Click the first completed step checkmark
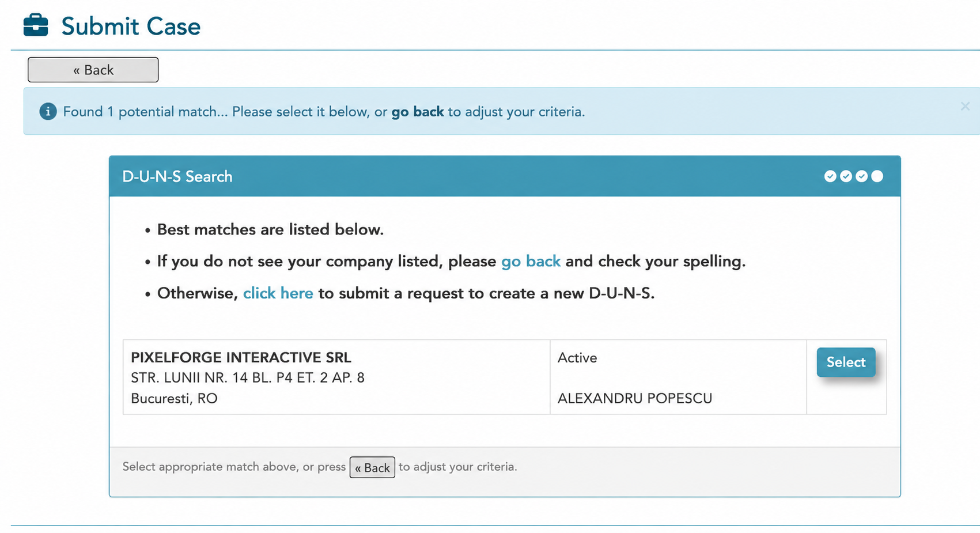This screenshot has width=980, height=533. click(x=830, y=176)
